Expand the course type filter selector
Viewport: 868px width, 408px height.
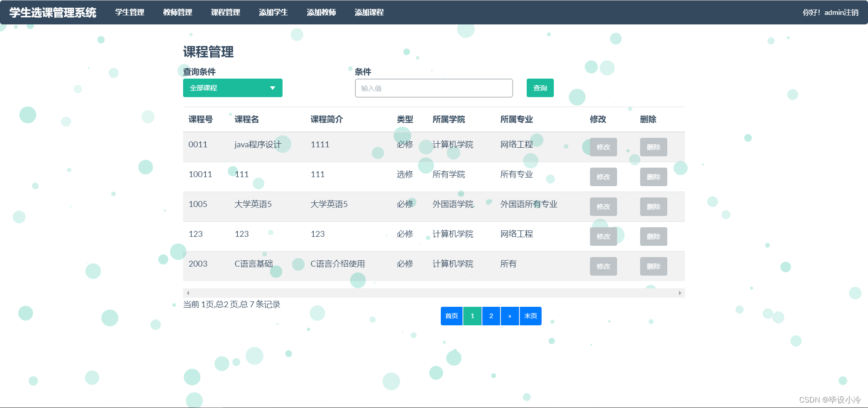(x=232, y=88)
